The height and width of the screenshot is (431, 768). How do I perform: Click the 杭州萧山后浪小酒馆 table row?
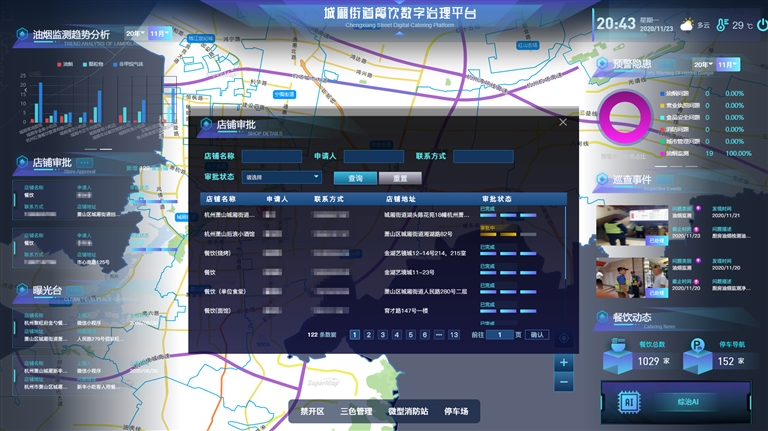[x=382, y=234]
